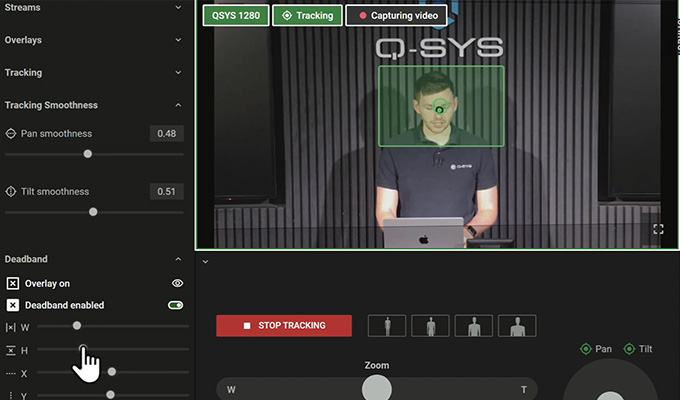Click the deadband Y slider handle
The image size is (680, 400).
click(x=110, y=394)
